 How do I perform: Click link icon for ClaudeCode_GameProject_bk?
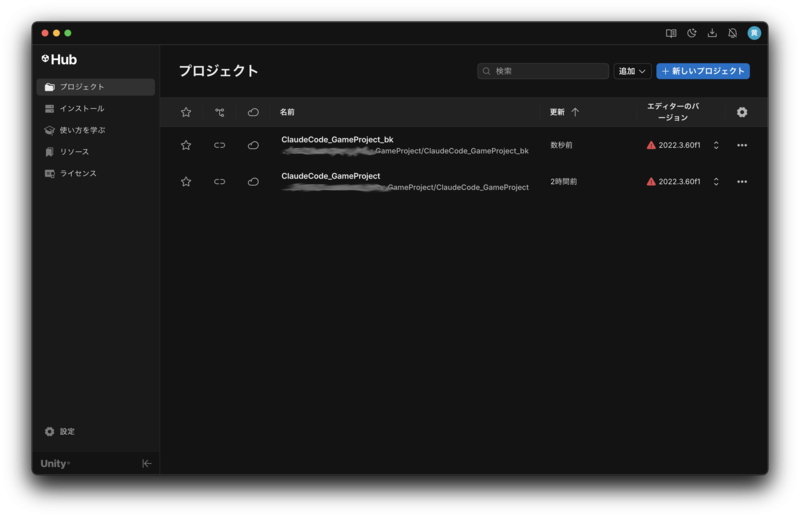(x=219, y=145)
